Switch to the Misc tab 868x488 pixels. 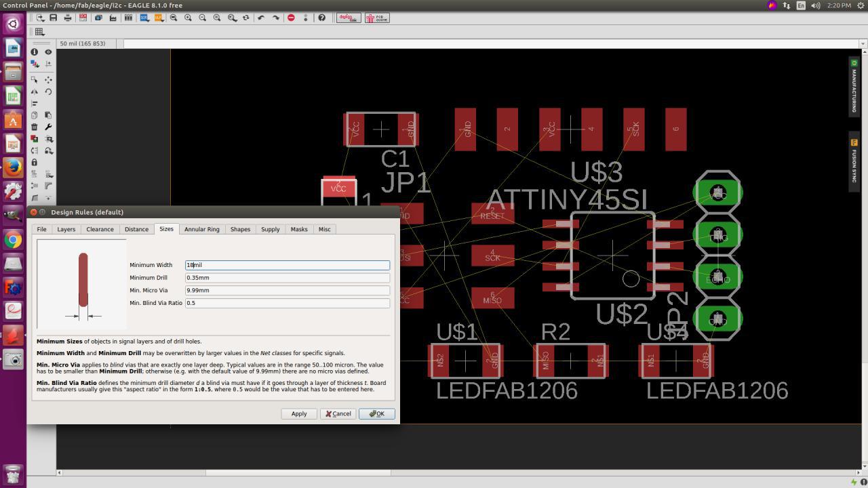coord(324,229)
